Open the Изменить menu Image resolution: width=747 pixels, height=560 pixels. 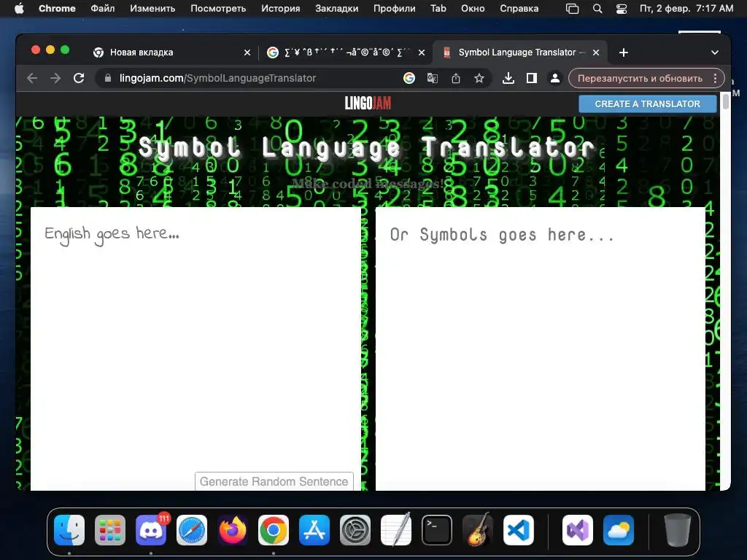pos(152,8)
